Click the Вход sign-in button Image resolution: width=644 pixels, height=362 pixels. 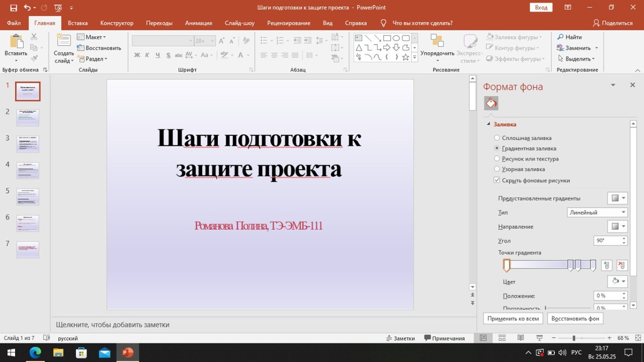coord(541,8)
